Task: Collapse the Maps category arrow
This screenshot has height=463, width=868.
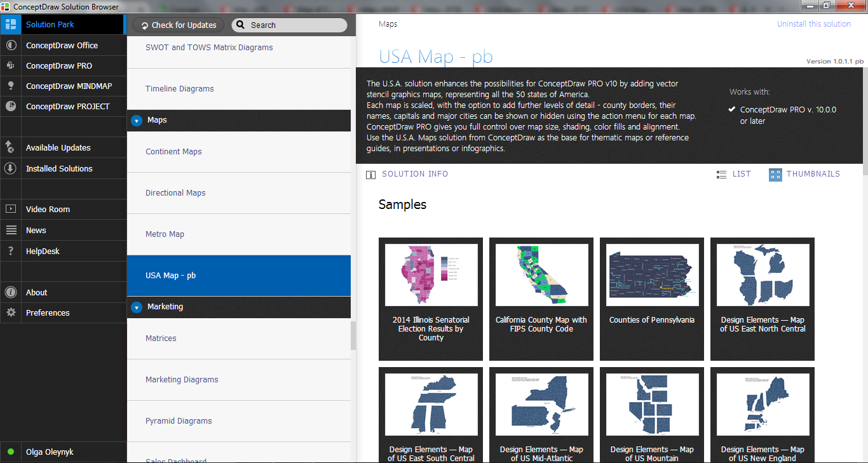Action: pos(136,120)
